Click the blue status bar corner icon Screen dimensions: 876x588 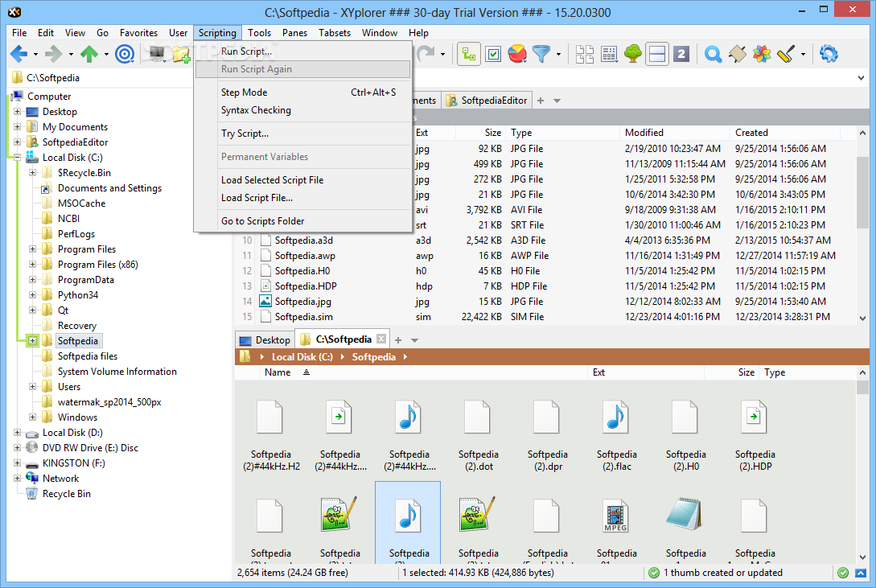861,573
